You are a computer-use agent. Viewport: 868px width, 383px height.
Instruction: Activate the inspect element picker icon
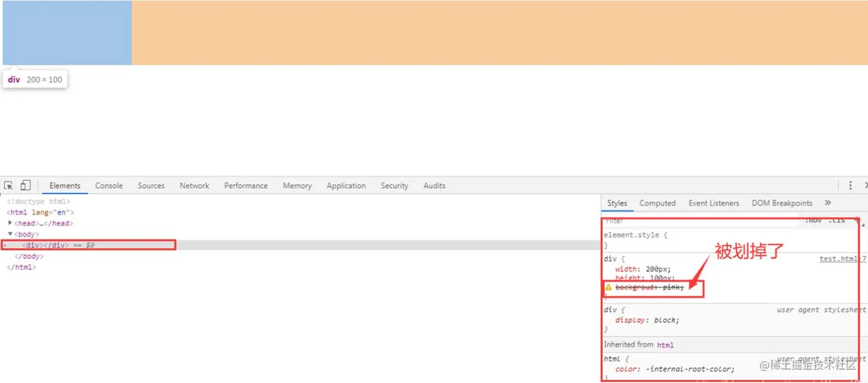click(x=8, y=185)
